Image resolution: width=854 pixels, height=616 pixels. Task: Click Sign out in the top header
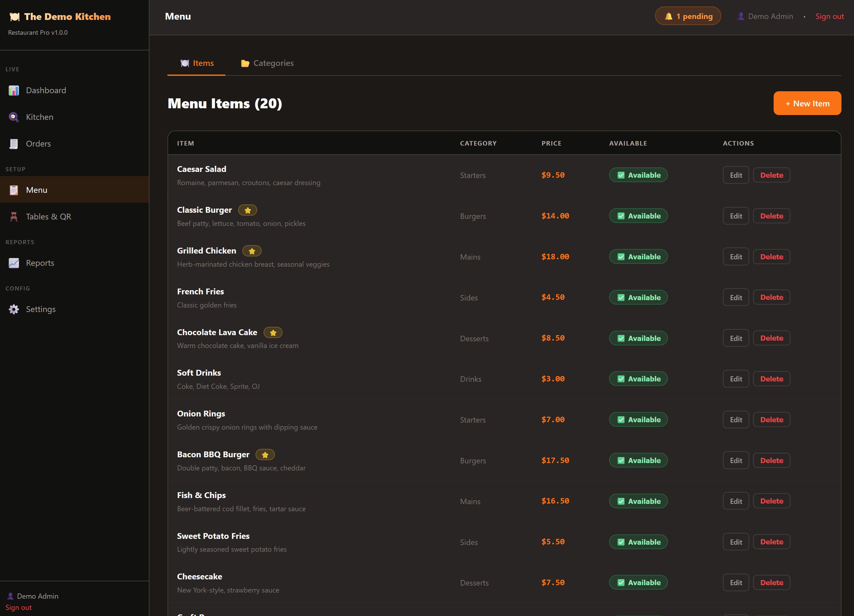tap(829, 16)
